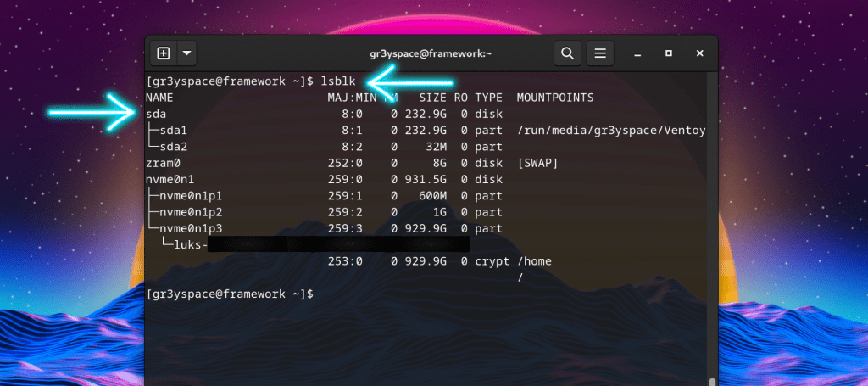Click the nvme0n1 disk entry

[170, 179]
